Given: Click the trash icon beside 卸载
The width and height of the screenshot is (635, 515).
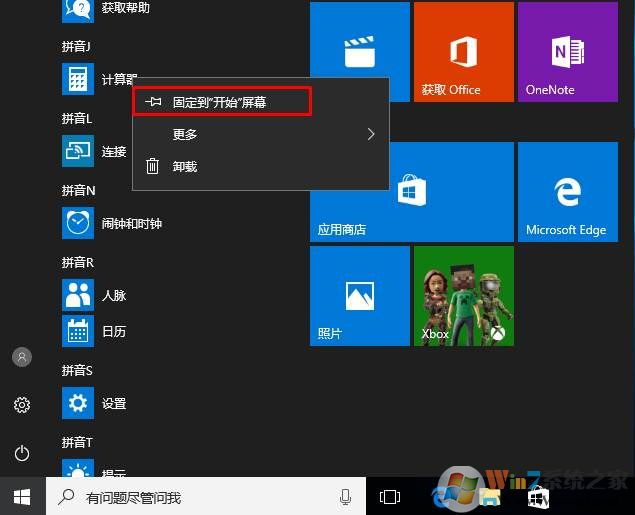Looking at the screenshot, I should tap(153, 166).
